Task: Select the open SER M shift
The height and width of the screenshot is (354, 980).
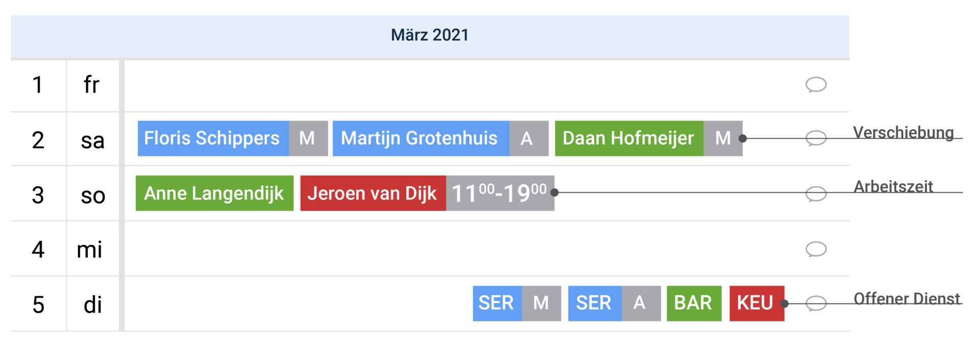Action: [x=517, y=304]
